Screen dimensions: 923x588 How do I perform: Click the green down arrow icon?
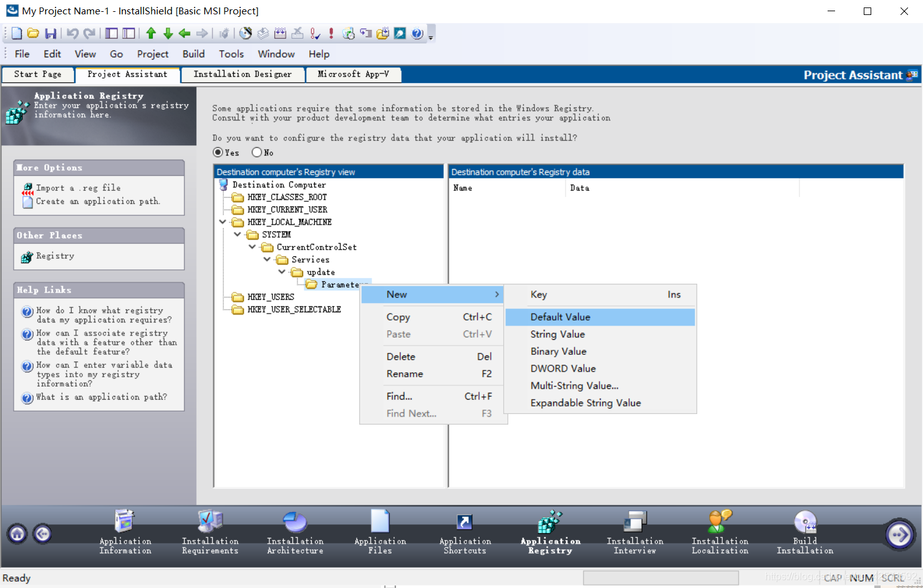(168, 33)
